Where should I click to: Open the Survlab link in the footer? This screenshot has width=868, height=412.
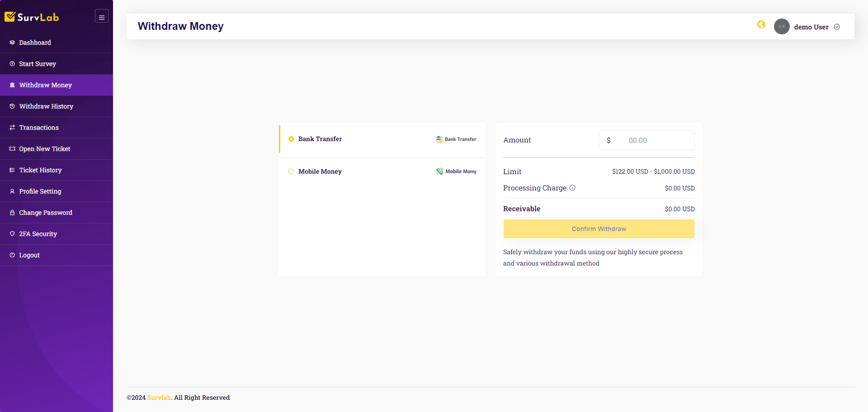pyautogui.click(x=159, y=398)
